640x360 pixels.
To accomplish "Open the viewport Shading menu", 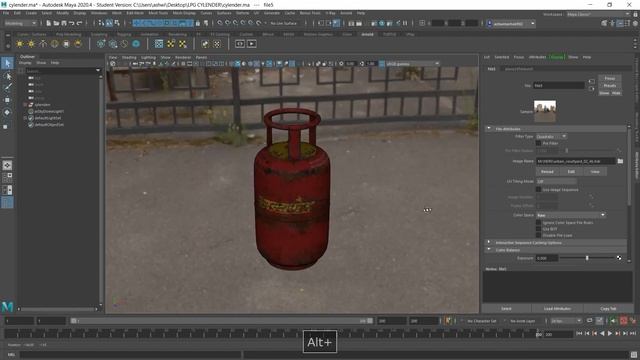I will click(129, 58).
